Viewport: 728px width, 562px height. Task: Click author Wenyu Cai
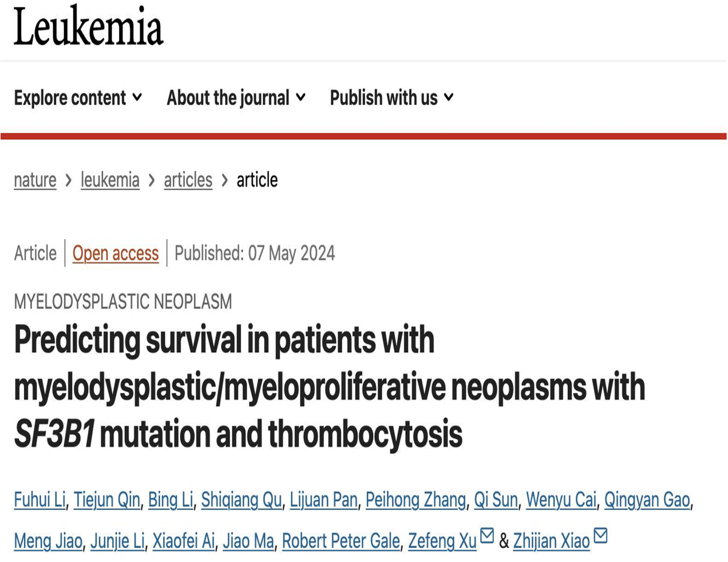click(x=561, y=500)
